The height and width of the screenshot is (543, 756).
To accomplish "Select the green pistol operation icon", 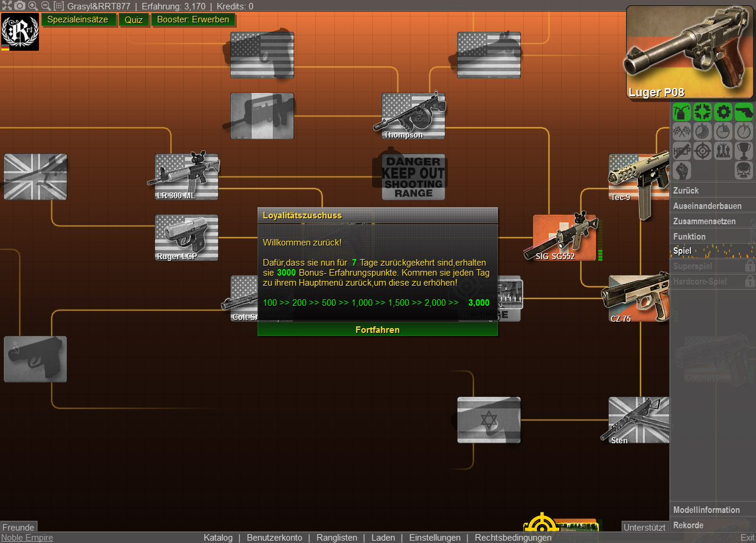I will click(744, 112).
